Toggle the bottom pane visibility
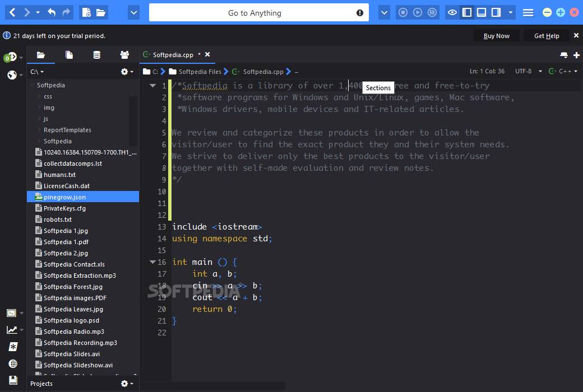This screenshot has height=392, width=583. tap(482, 13)
